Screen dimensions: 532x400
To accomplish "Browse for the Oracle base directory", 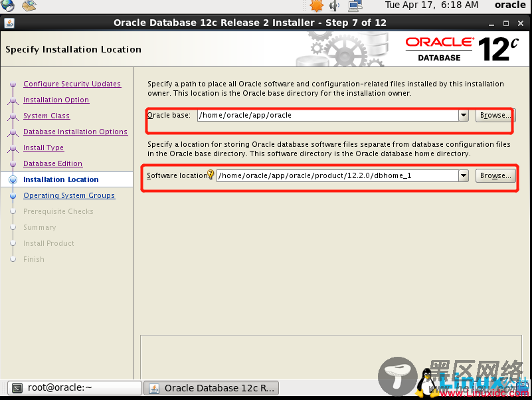I will 495,116.
